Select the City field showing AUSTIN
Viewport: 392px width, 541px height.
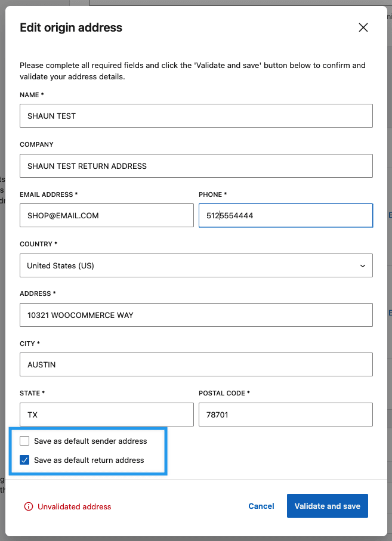tap(196, 364)
